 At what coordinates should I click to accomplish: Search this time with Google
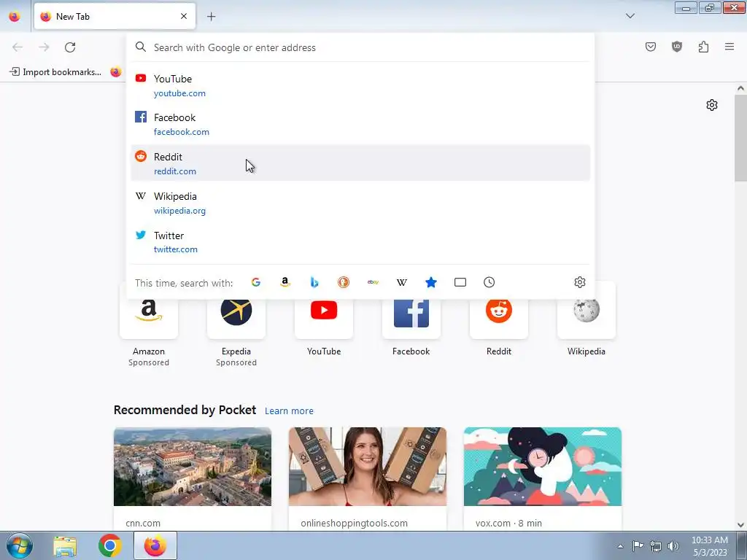pos(256,282)
